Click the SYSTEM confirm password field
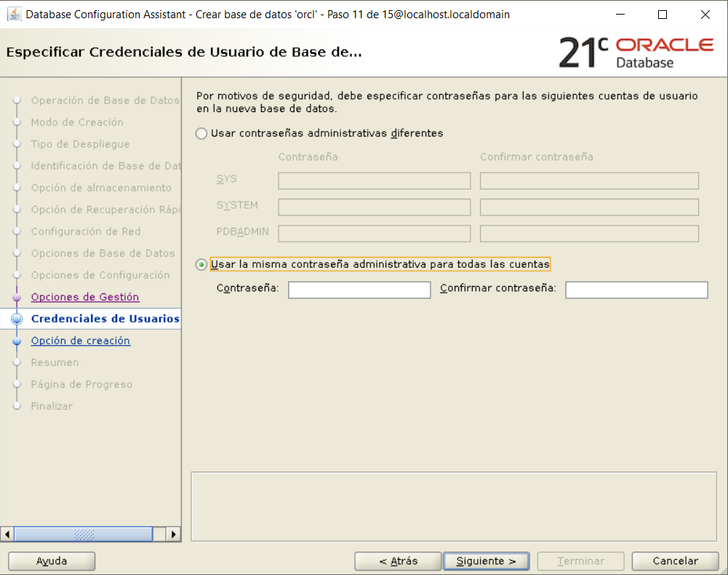Image resolution: width=728 pixels, height=575 pixels. pyautogui.click(x=589, y=207)
